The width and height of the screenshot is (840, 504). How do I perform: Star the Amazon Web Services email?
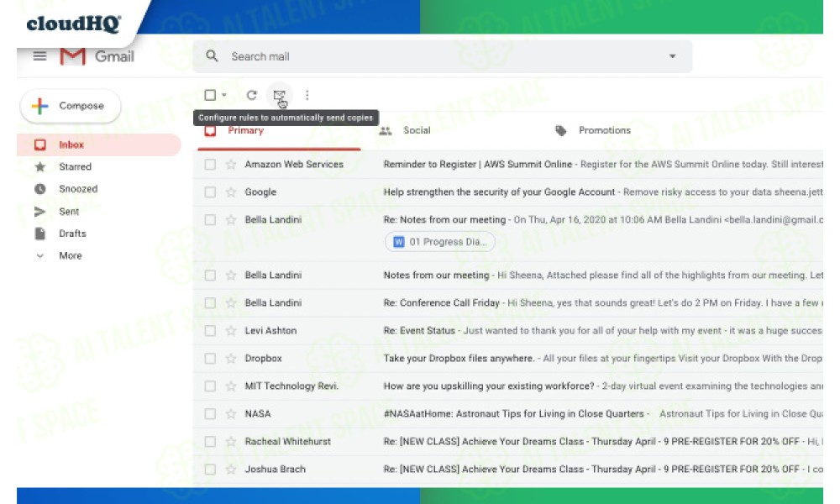click(231, 165)
